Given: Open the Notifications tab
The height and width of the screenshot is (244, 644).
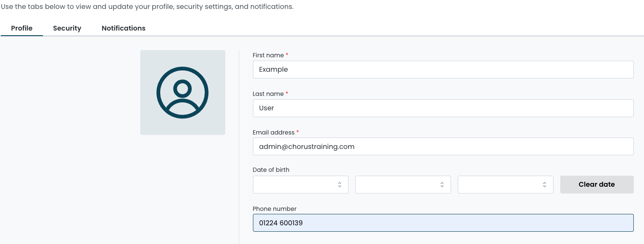Looking at the screenshot, I should click(123, 28).
